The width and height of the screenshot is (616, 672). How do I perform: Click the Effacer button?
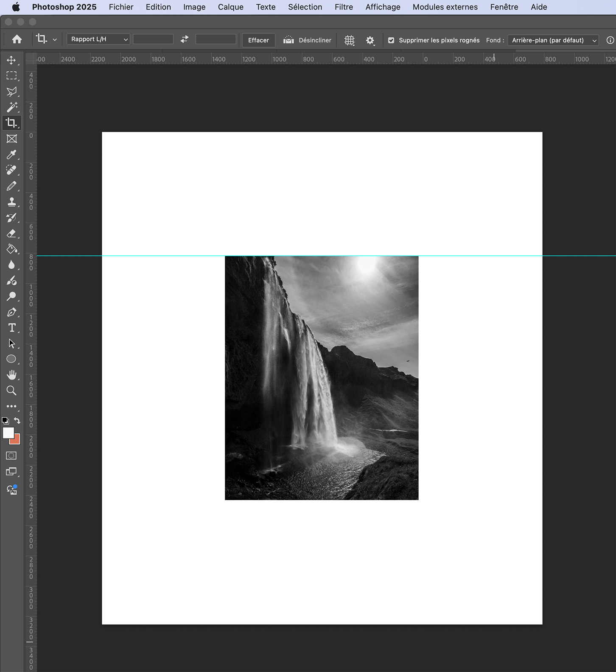pyautogui.click(x=258, y=40)
